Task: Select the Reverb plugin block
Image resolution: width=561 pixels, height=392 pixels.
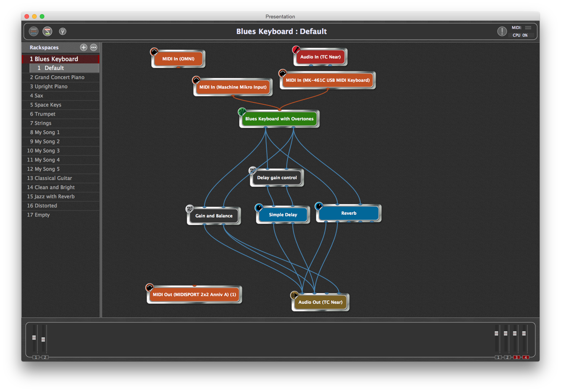Action: 349,213
